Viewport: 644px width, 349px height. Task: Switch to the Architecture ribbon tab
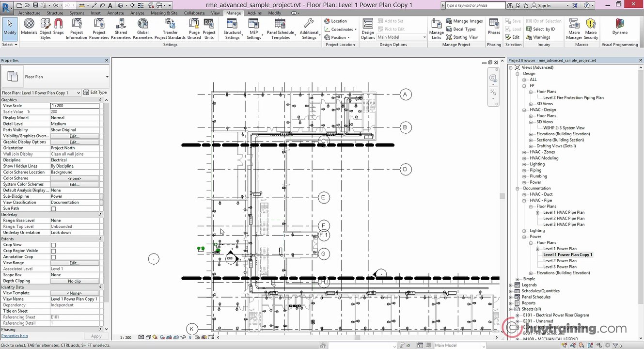click(x=29, y=13)
